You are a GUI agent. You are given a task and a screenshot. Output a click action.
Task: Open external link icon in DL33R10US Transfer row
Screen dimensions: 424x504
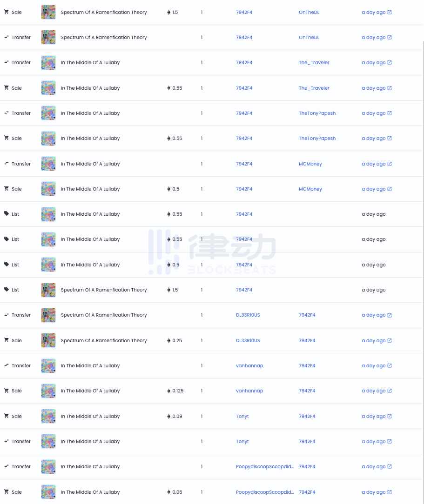point(390,315)
